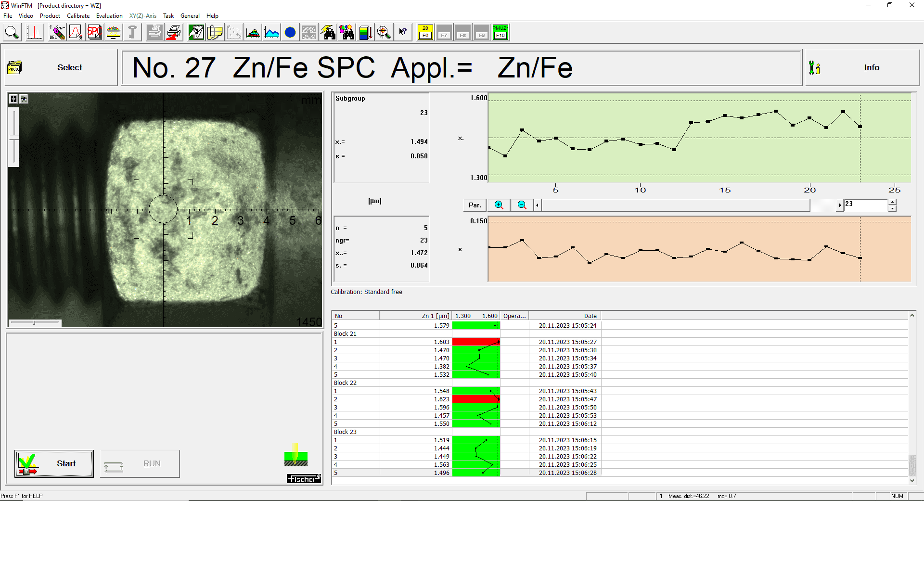This screenshot has height=563, width=924.
Task: Select the magnifier zoom tool
Action: 12,32
